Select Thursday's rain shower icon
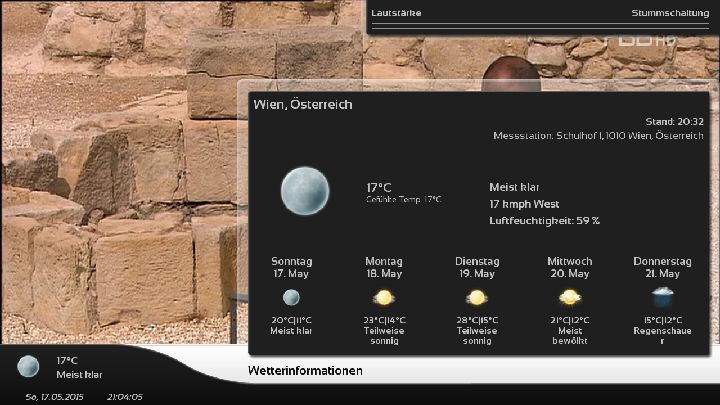 click(662, 297)
